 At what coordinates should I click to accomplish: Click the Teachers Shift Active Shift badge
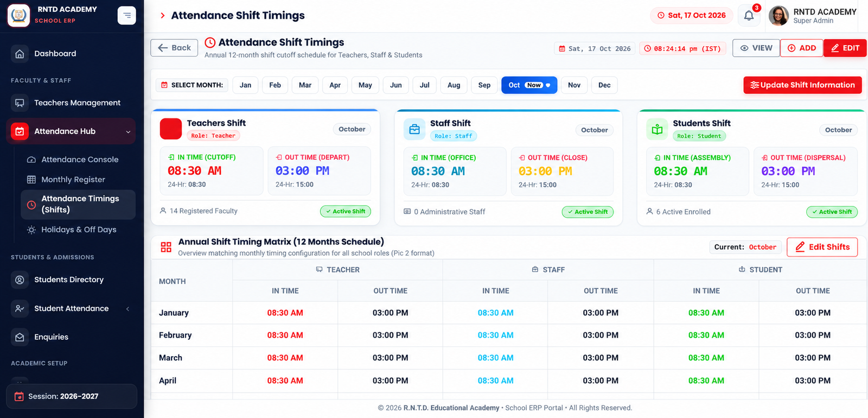click(x=346, y=211)
